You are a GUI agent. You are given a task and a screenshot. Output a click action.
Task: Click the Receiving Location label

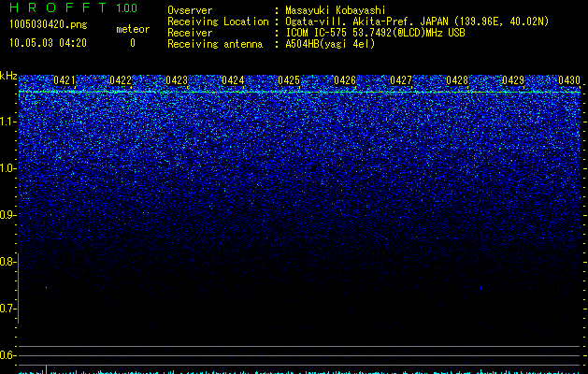pyautogui.click(x=218, y=22)
